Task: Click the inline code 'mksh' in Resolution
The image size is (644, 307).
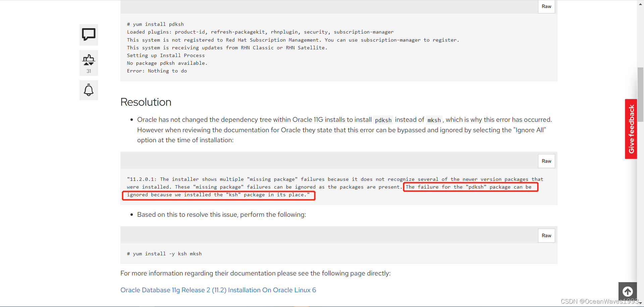Action: click(x=434, y=120)
